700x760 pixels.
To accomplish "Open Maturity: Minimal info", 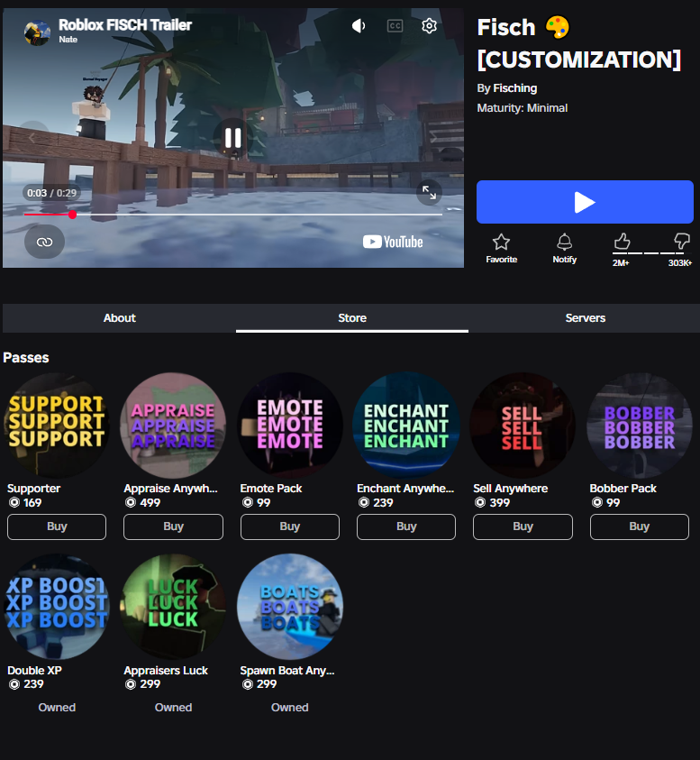I will [523, 108].
